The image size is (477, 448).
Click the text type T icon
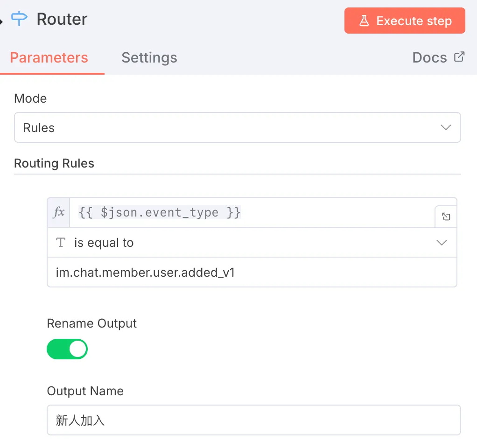coord(61,243)
